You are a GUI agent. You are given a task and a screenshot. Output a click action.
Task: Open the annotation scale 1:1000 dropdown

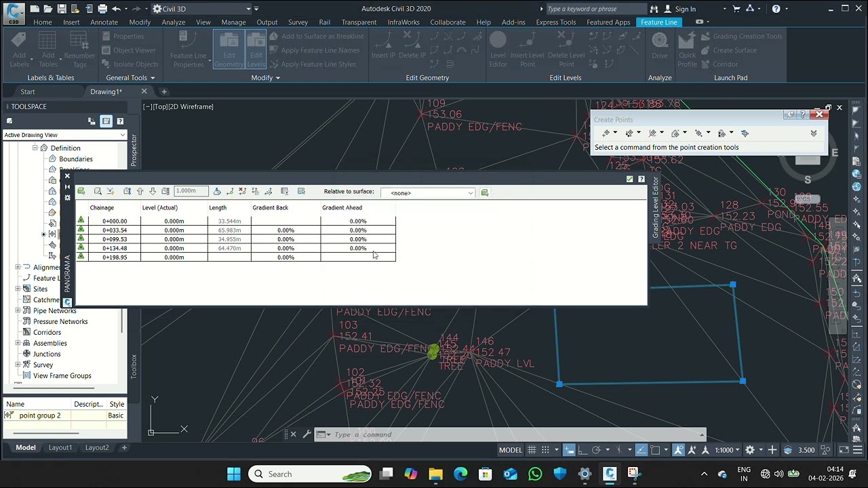pyautogui.click(x=728, y=449)
